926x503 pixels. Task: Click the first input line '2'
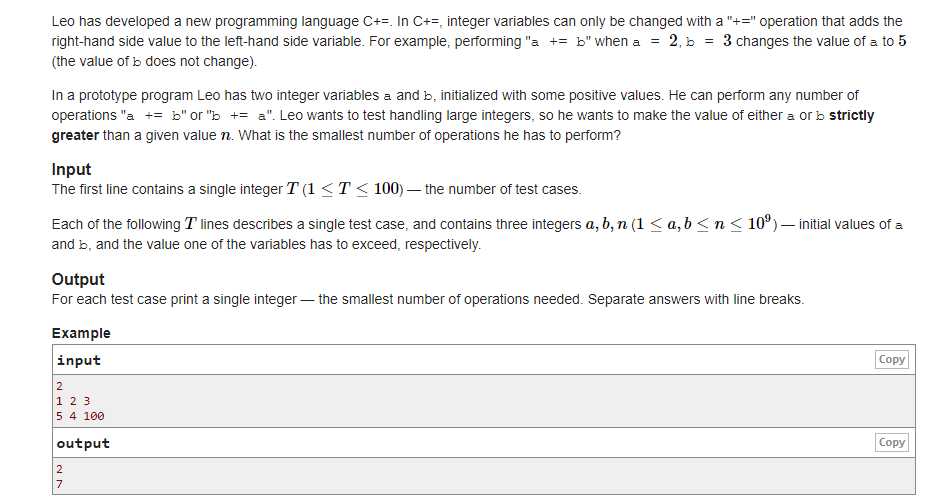59,386
